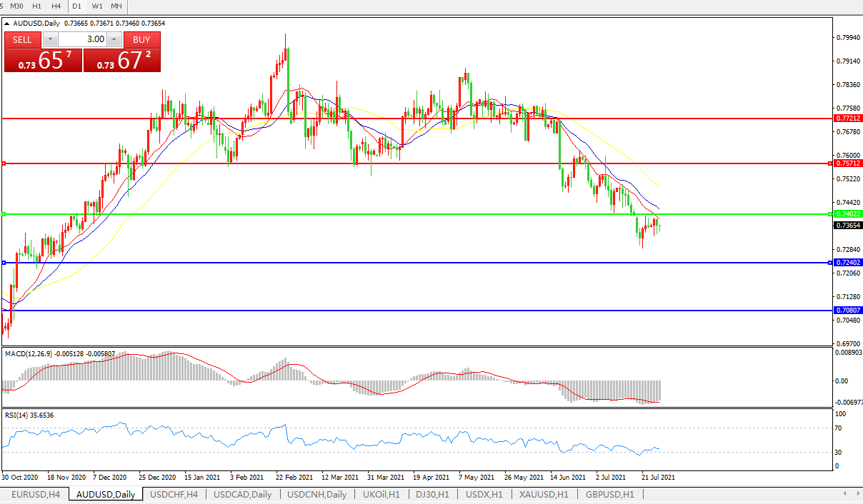The width and height of the screenshot is (863, 504).
Task: Click the 3.00 volume input field
Action: coord(82,40)
